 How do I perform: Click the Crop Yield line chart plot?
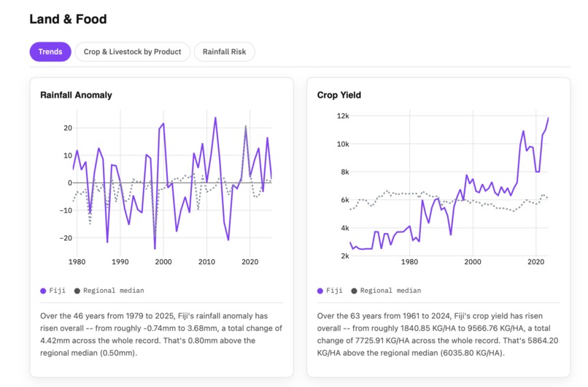point(449,183)
